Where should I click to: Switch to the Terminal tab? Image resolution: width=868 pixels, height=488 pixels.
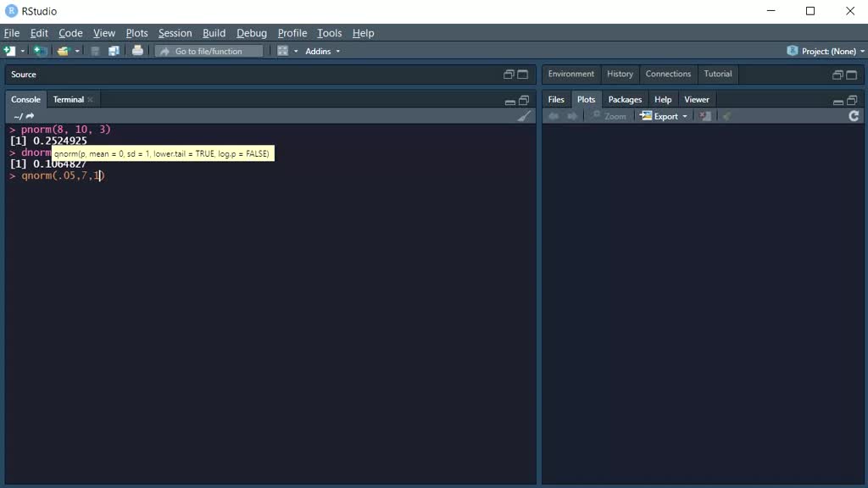pos(69,100)
